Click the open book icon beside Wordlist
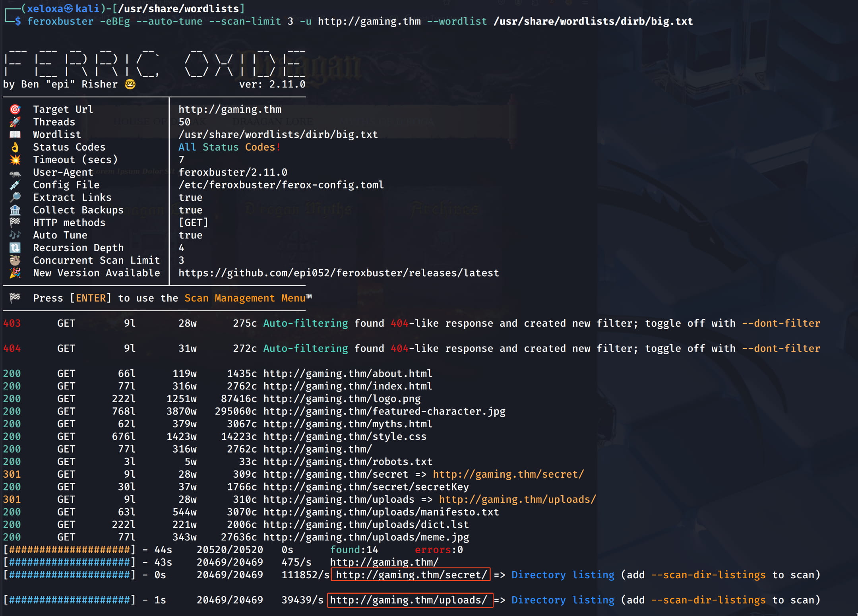Viewport: 858px width, 616px height. point(15,134)
